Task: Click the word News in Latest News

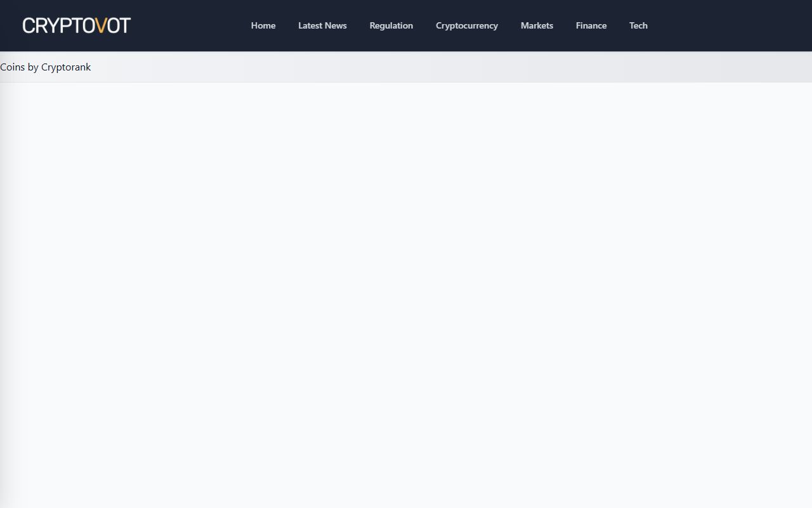Action: pos(336,25)
